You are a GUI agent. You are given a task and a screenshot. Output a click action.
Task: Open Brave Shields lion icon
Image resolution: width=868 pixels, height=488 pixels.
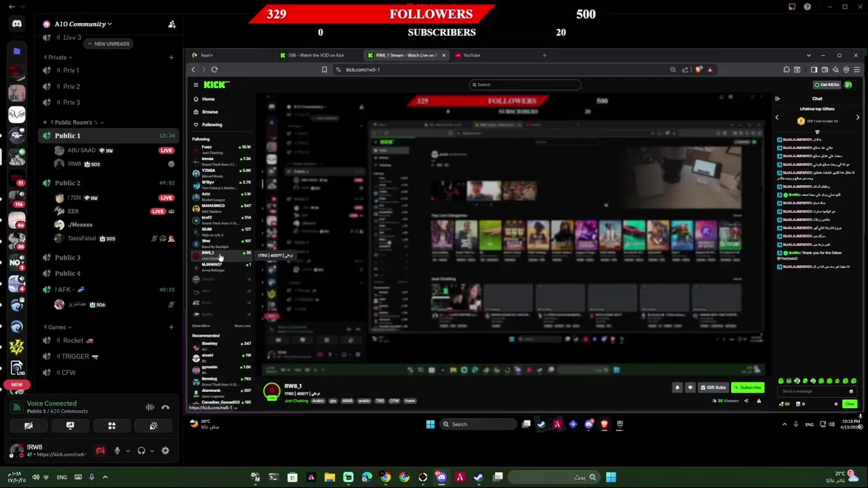[x=699, y=69]
